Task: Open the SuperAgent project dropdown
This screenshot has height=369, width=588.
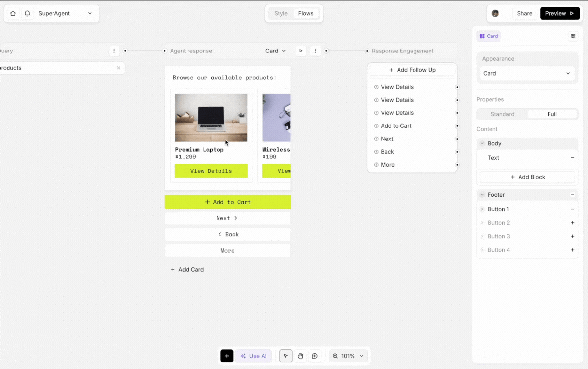Action: pos(90,13)
